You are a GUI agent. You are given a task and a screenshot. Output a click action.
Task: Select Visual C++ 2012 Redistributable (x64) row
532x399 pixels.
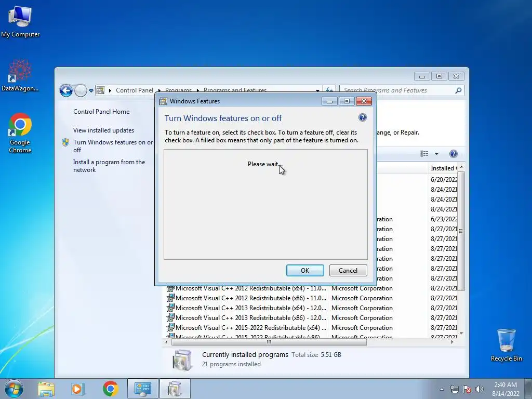312,288
